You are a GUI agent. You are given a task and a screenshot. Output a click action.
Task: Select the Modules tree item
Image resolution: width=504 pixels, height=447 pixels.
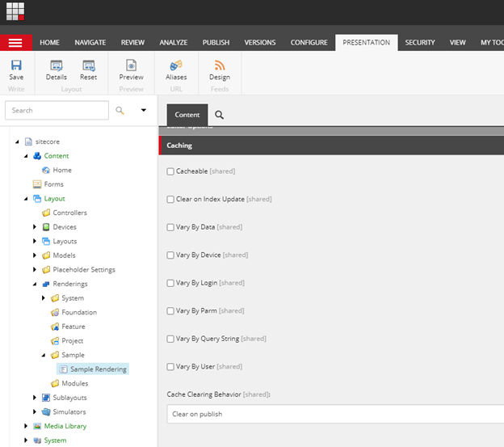(75, 383)
